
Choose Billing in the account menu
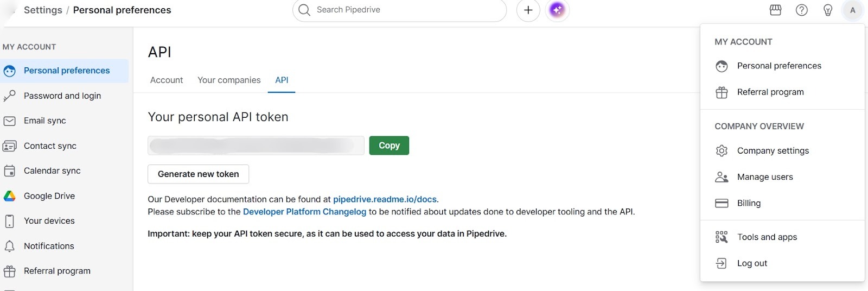[749, 203]
